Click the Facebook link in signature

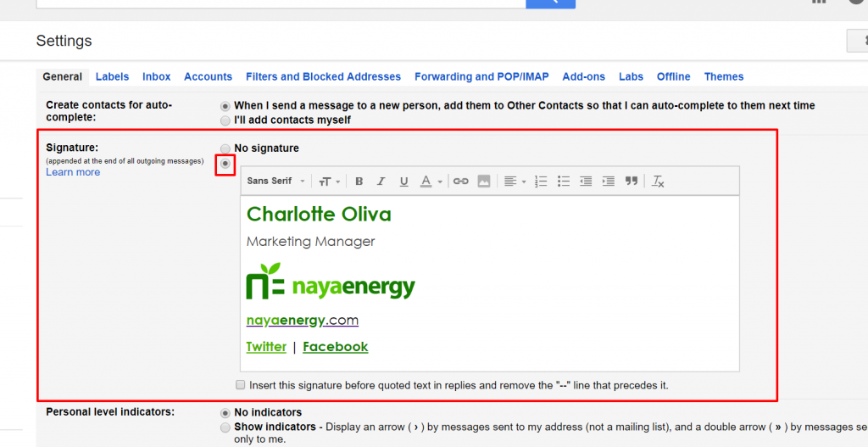pyautogui.click(x=336, y=347)
